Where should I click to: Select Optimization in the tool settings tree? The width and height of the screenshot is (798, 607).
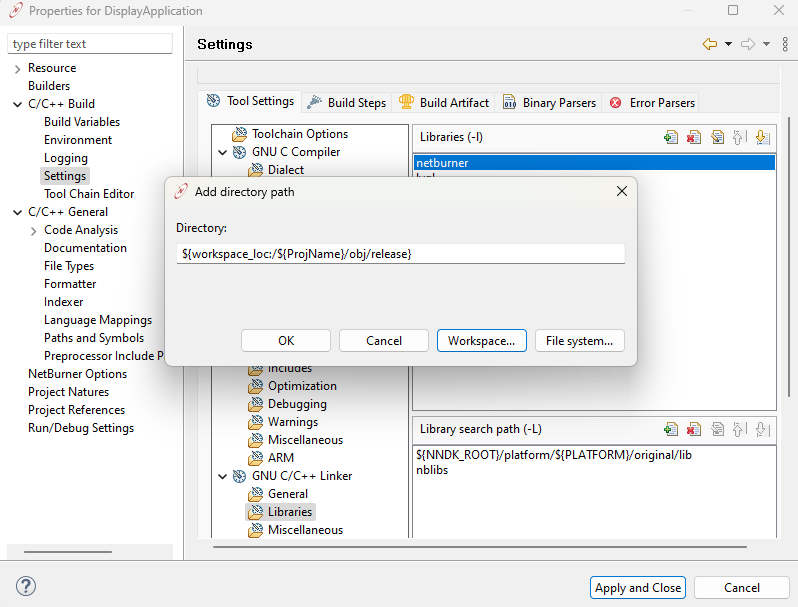click(x=302, y=386)
